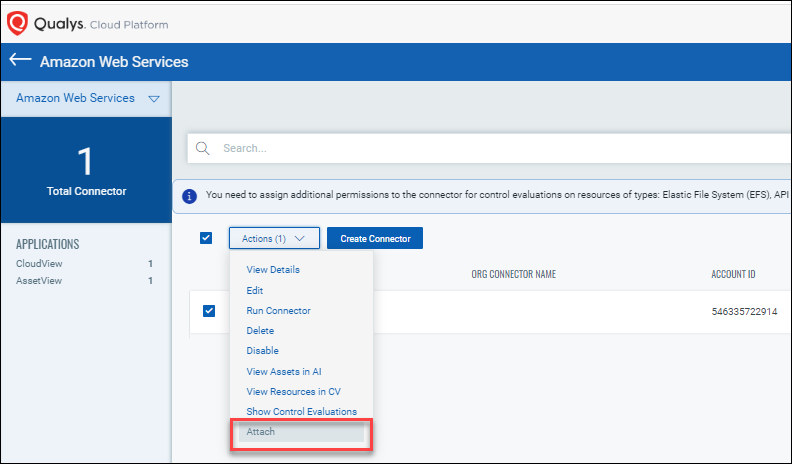
Task: Choose Edit in the Actions menu
Action: 255,290
